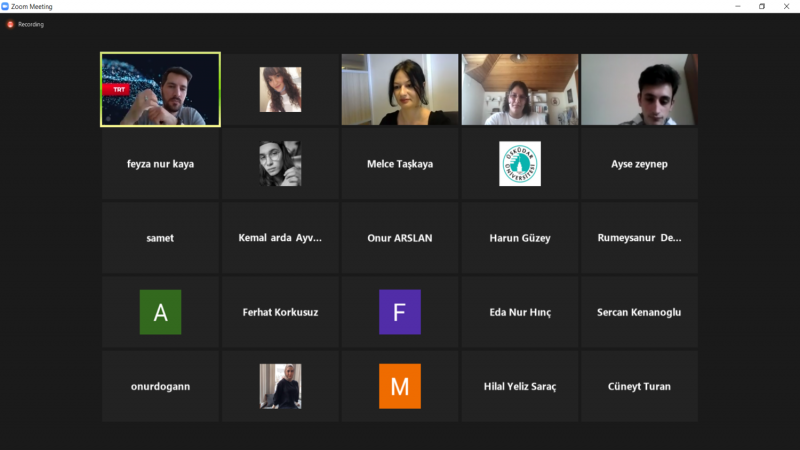800x450 pixels.
Task: Select the highlighted active speaker video tile
Action: [160, 90]
